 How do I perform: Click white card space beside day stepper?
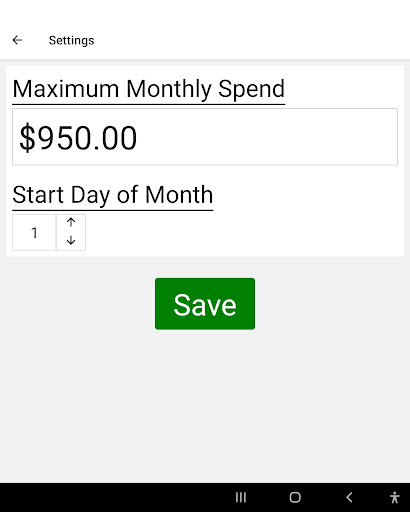243,232
